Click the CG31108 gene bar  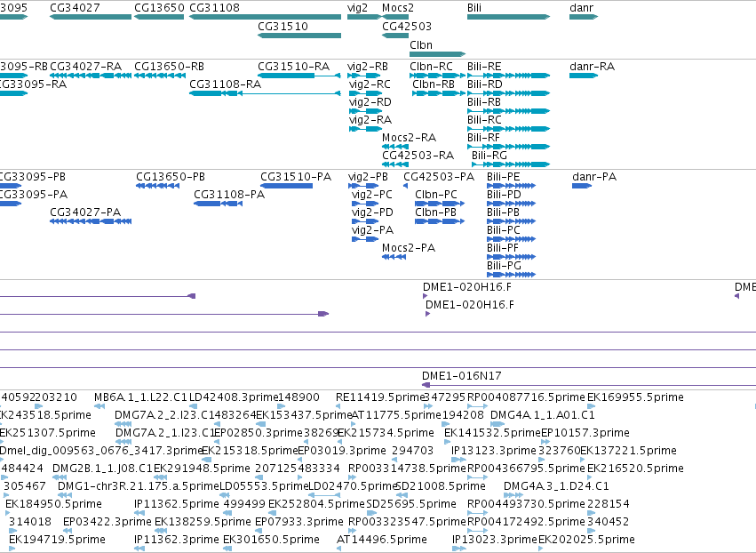[x=266, y=17]
